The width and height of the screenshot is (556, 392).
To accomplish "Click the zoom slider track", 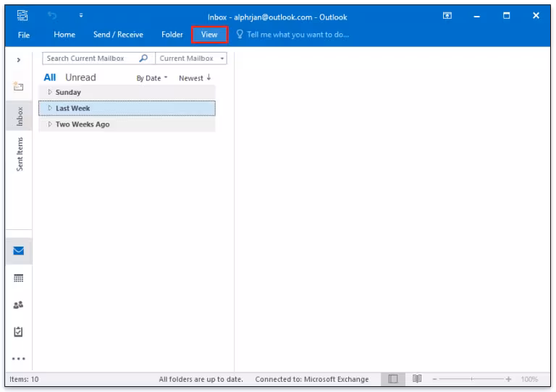I will (471, 379).
